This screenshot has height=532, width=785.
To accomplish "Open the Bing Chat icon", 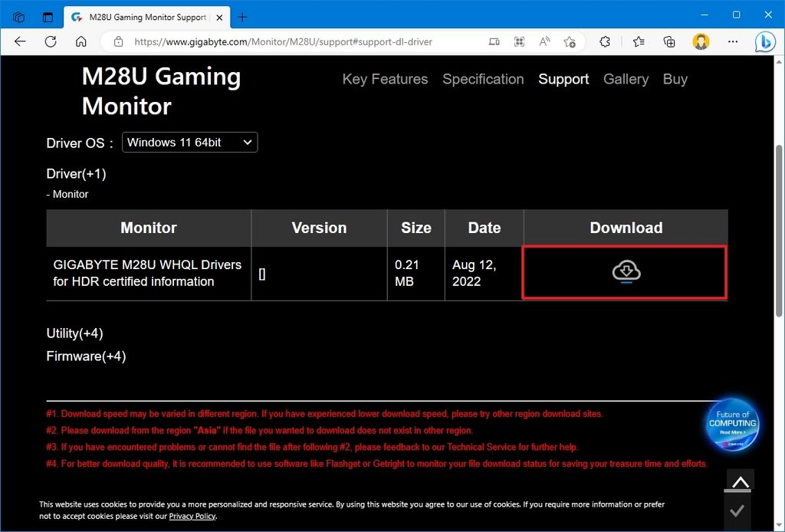I will (x=765, y=41).
